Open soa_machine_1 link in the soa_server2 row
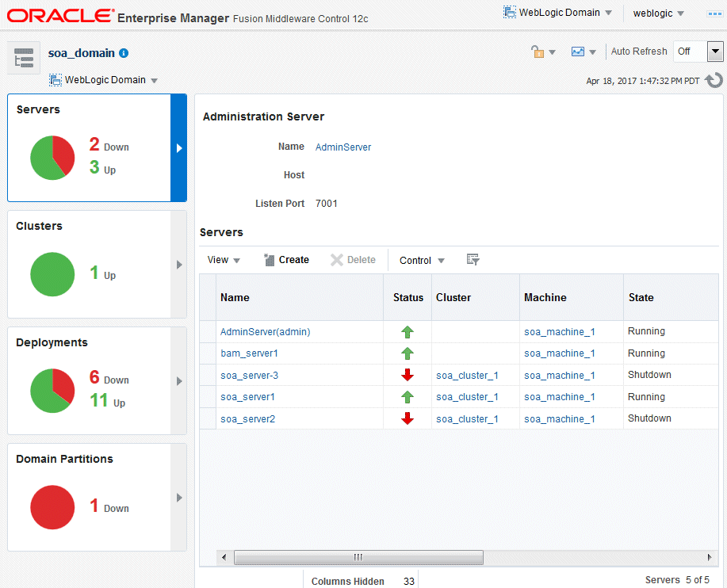Screen dimensions: 727x588 click(x=560, y=419)
